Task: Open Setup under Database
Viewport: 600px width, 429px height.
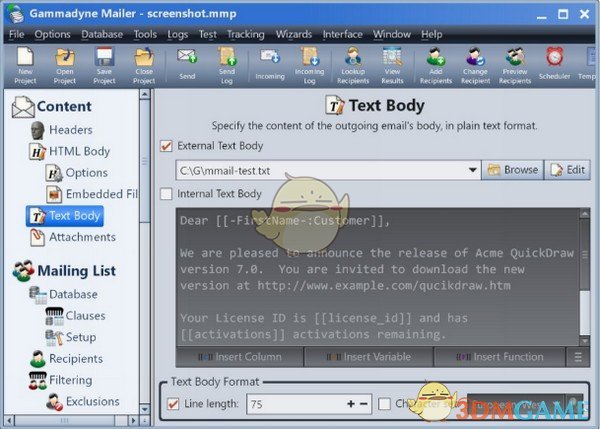Action: (71, 337)
